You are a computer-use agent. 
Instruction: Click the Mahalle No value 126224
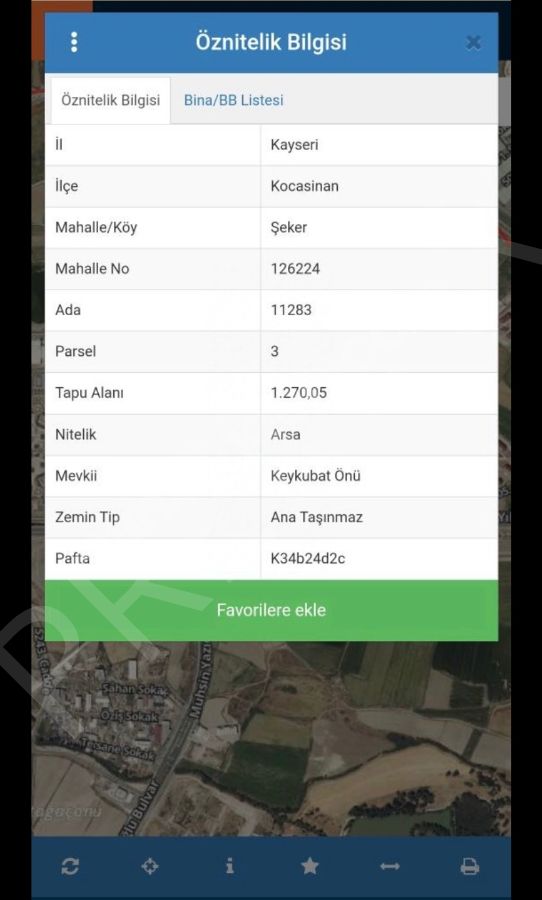pyautogui.click(x=295, y=269)
